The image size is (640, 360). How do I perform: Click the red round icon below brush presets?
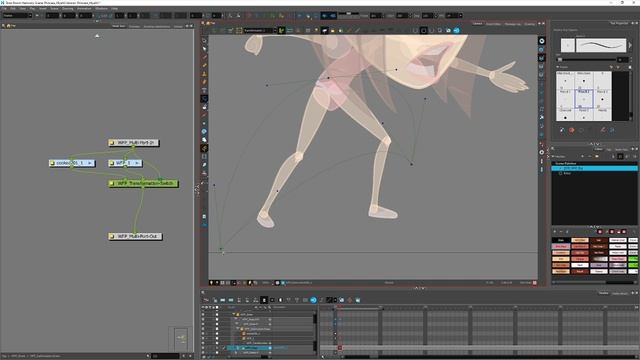[x=571, y=130]
